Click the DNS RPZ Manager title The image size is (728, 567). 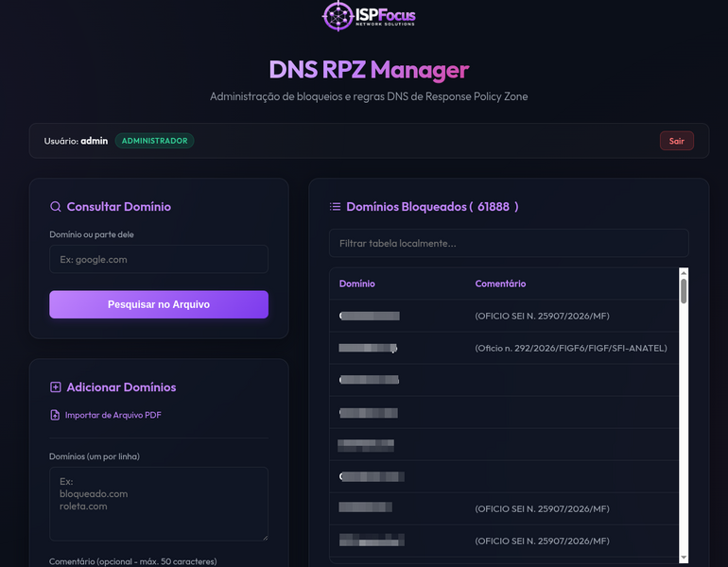[x=369, y=70]
